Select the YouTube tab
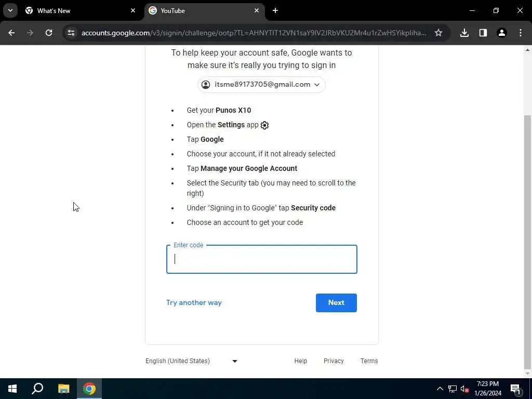Viewport: 532px width, 399px height. pos(205,10)
